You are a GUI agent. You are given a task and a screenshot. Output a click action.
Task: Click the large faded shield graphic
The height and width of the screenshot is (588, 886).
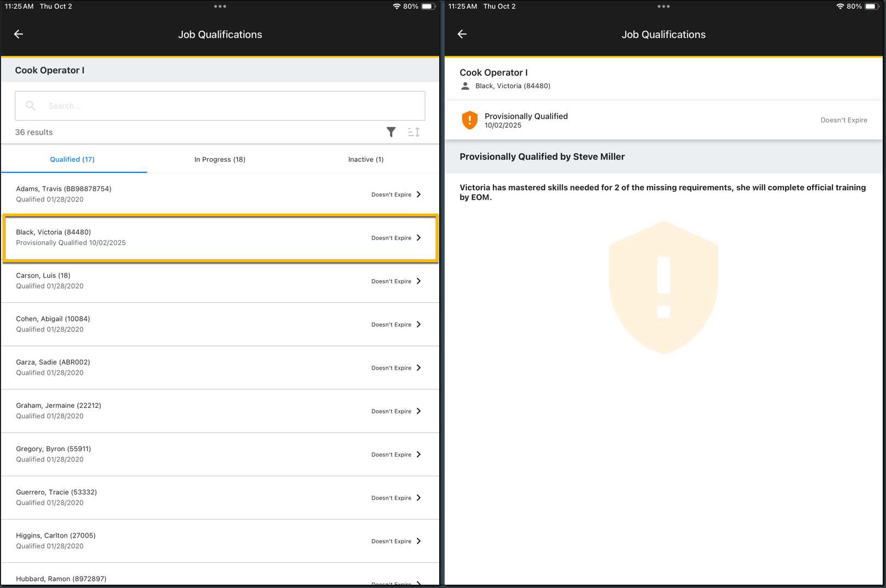(664, 287)
